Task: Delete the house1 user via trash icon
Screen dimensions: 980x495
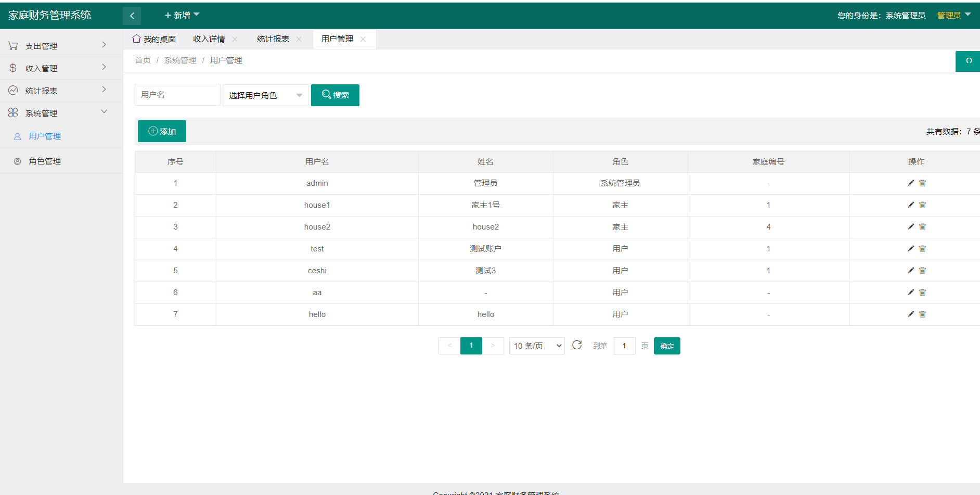Action: click(x=922, y=205)
